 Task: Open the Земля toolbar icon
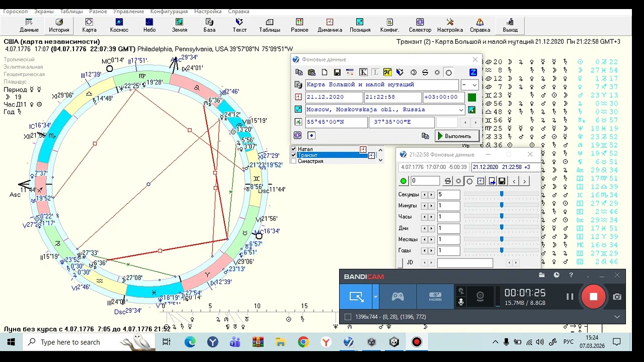coord(179,25)
